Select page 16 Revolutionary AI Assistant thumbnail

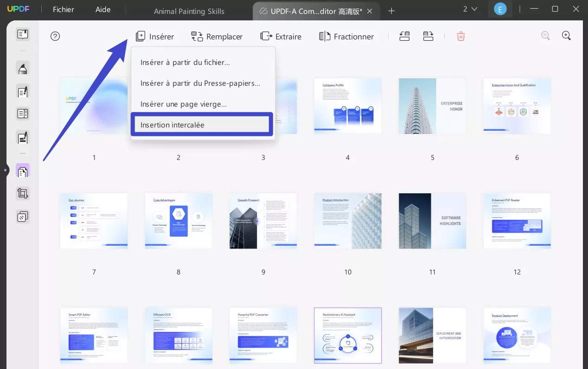click(348, 336)
